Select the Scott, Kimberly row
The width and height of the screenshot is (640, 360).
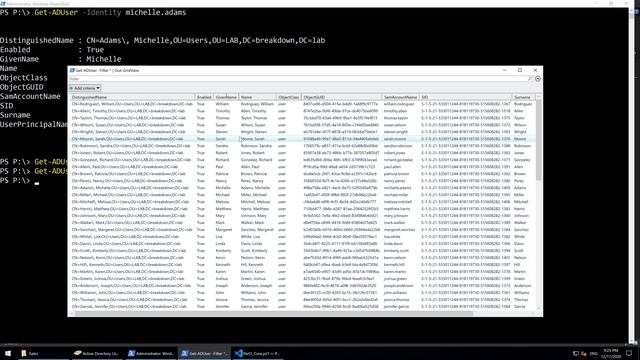[x=302, y=250]
